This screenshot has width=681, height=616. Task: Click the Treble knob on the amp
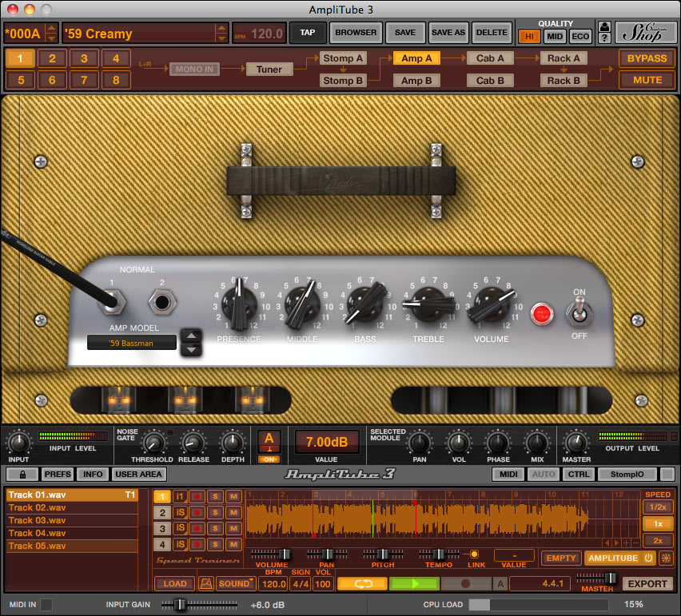[428, 304]
